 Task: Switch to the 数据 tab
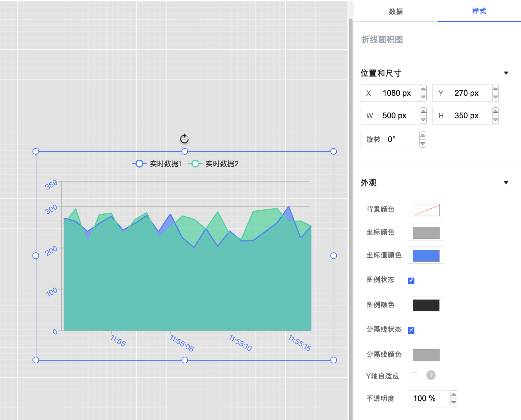(x=396, y=12)
